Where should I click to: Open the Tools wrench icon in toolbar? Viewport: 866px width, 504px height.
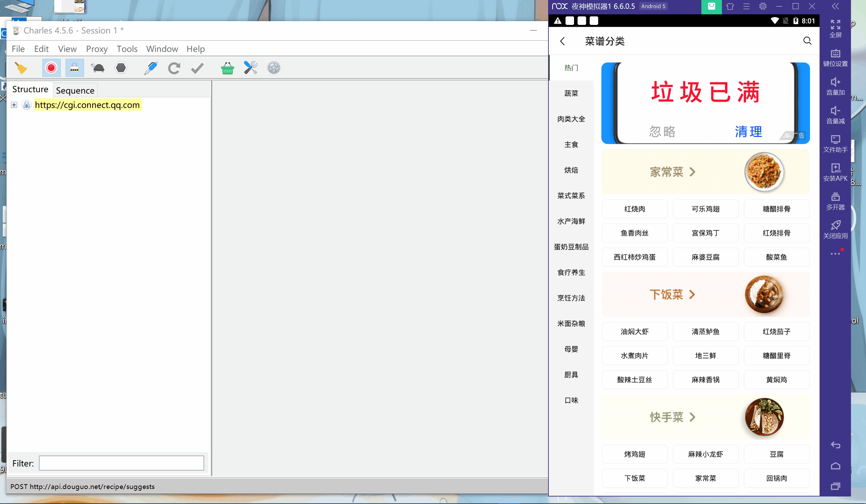tap(251, 68)
